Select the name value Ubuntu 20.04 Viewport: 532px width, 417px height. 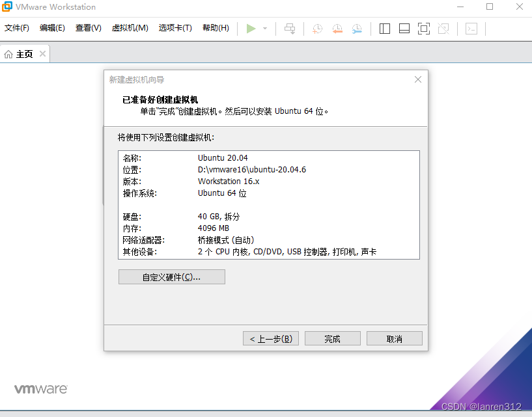click(223, 158)
